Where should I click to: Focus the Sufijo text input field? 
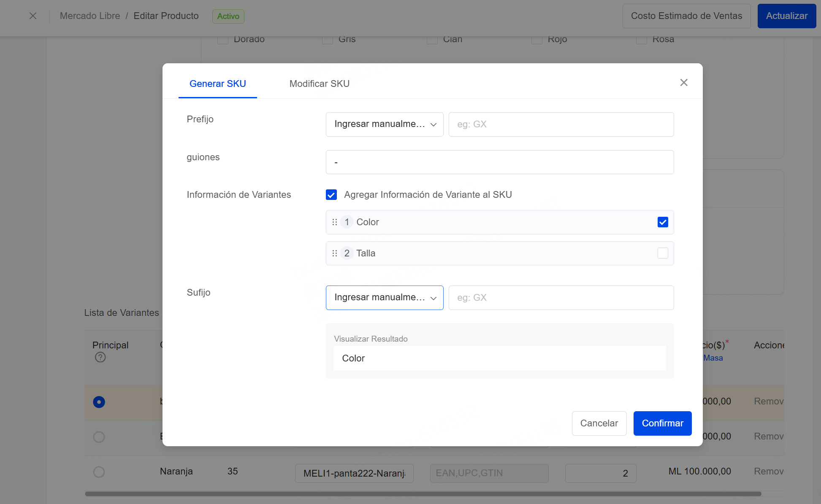(x=561, y=298)
